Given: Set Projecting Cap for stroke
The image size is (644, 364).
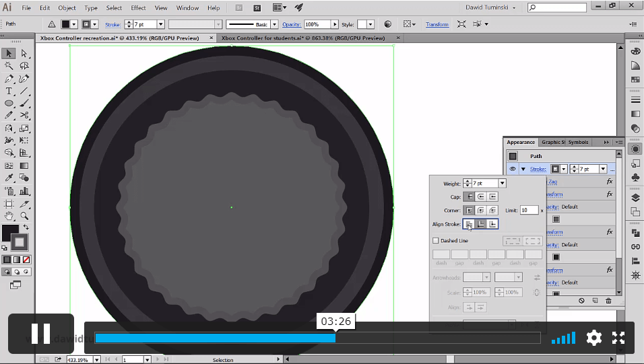Looking at the screenshot, I should (492, 196).
